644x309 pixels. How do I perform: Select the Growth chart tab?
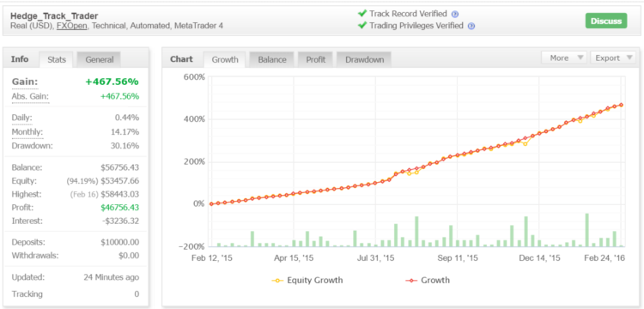coord(225,60)
